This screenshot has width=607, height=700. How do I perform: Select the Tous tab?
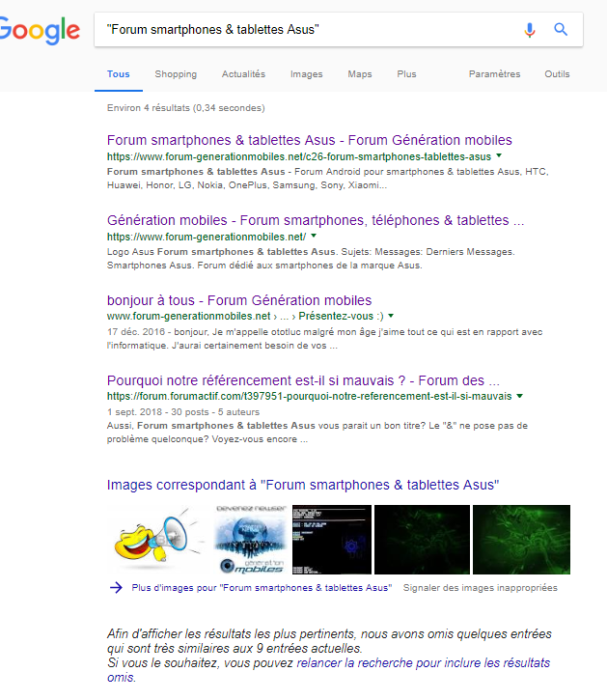tap(119, 74)
